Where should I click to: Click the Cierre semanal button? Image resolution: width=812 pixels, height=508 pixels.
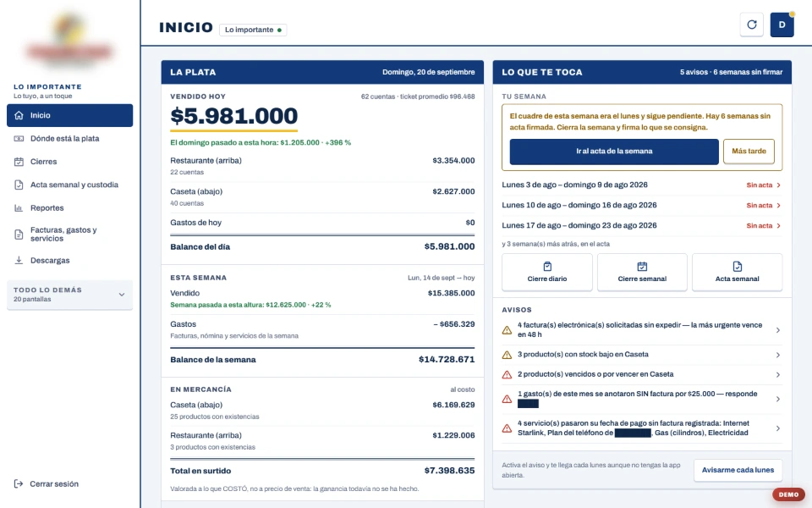pyautogui.click(x=642, y=272)
